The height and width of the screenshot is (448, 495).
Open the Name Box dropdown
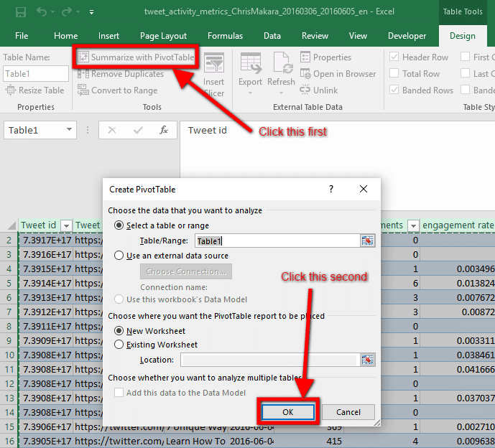pos(70,130)
